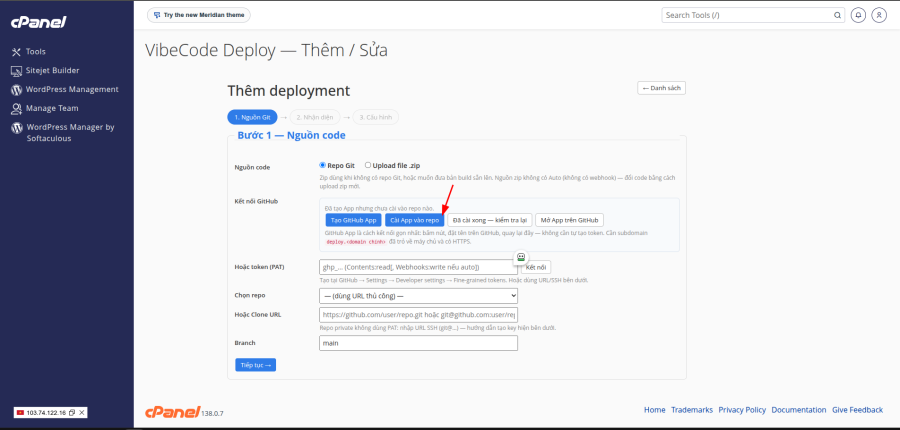Click Cài App vào repo button

[414, 220]
